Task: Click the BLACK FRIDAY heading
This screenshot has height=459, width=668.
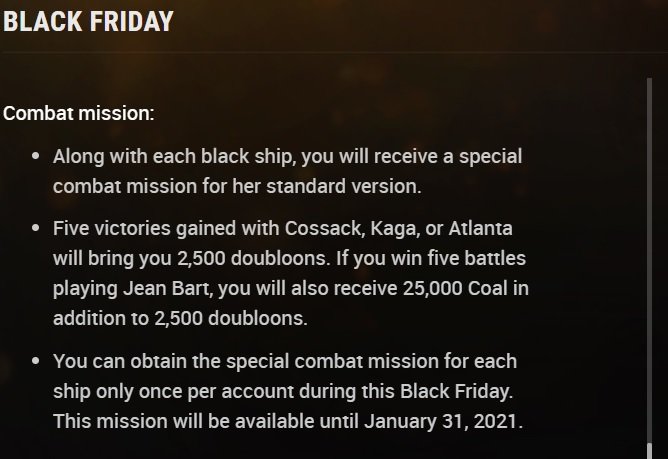Action: coord(88,21)
